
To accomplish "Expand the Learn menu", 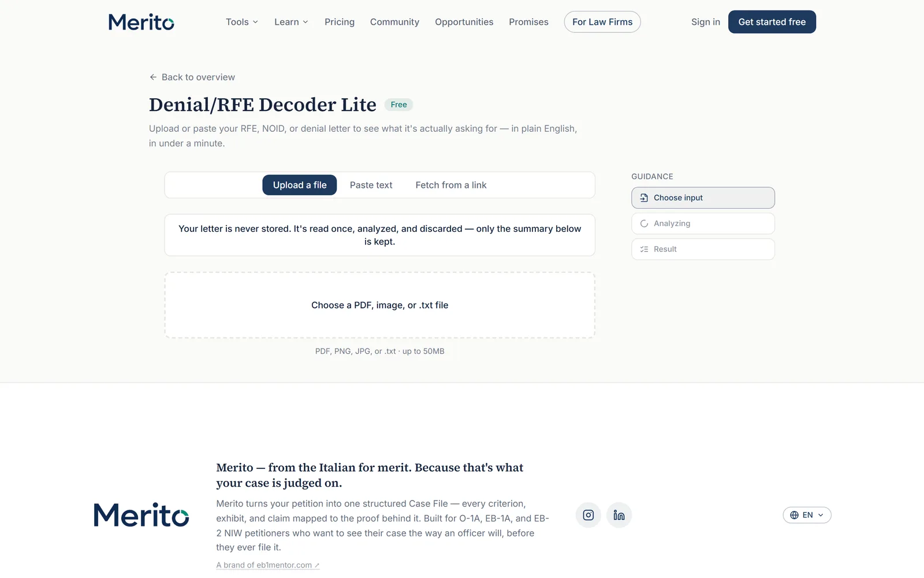I will coord(291,22).
